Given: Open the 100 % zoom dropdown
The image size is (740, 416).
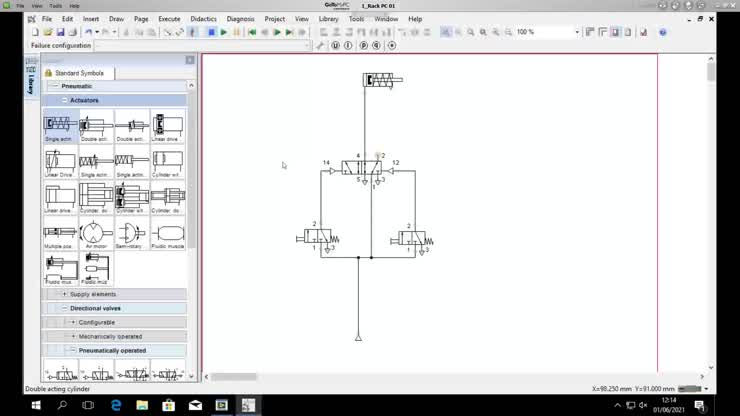Looking at the screenshot, I should (577, 32).
